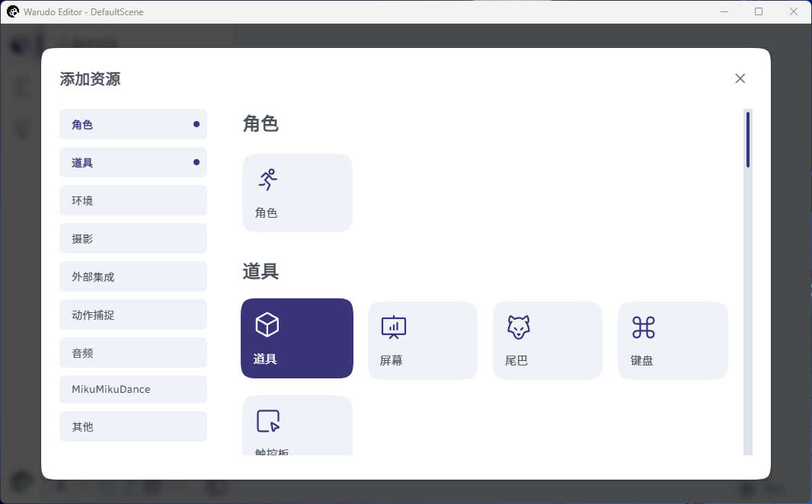Switch to the 道具 sidebar category
The image size is (812, 504).
pos(133,162)
